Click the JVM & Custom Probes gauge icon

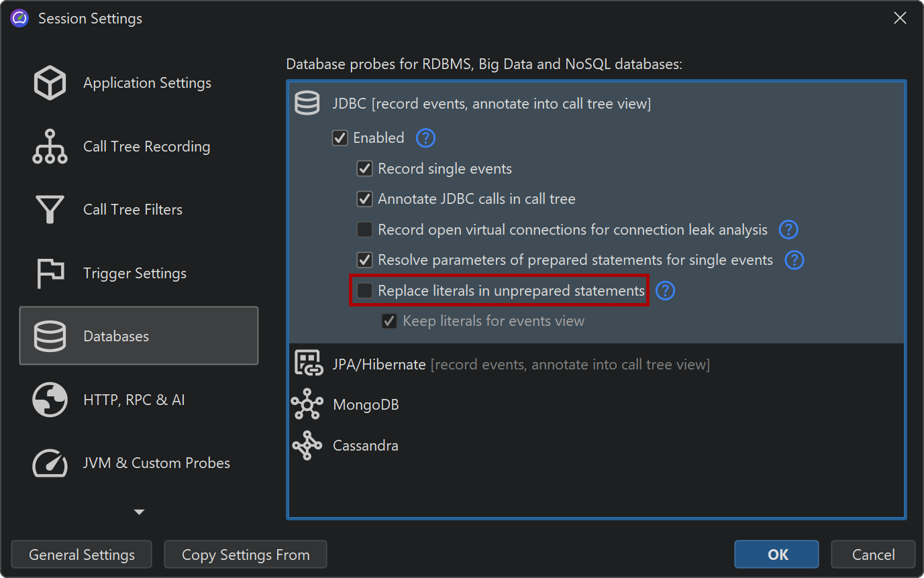click(50, 463)
